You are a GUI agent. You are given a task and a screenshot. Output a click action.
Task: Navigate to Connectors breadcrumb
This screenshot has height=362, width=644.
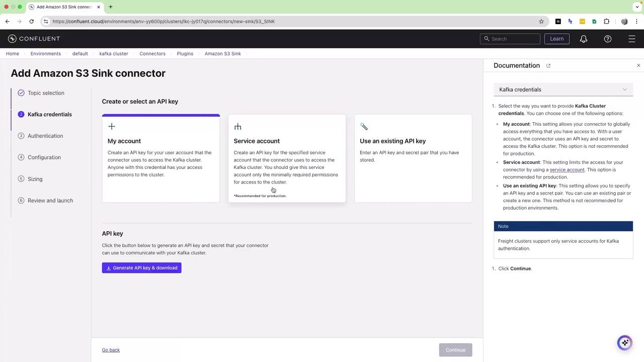coord(152,53)
